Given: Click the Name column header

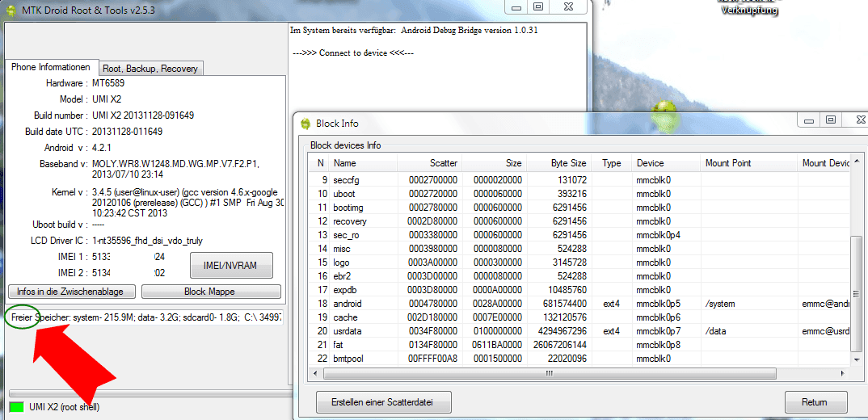Looking at the screenshot, I should click(x=363, y=163).
